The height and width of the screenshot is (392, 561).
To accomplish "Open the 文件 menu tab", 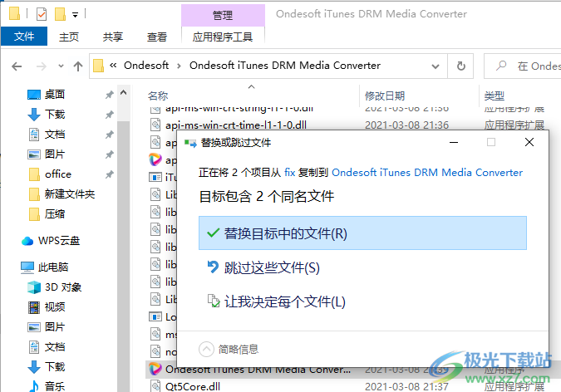I will (24, 37).
